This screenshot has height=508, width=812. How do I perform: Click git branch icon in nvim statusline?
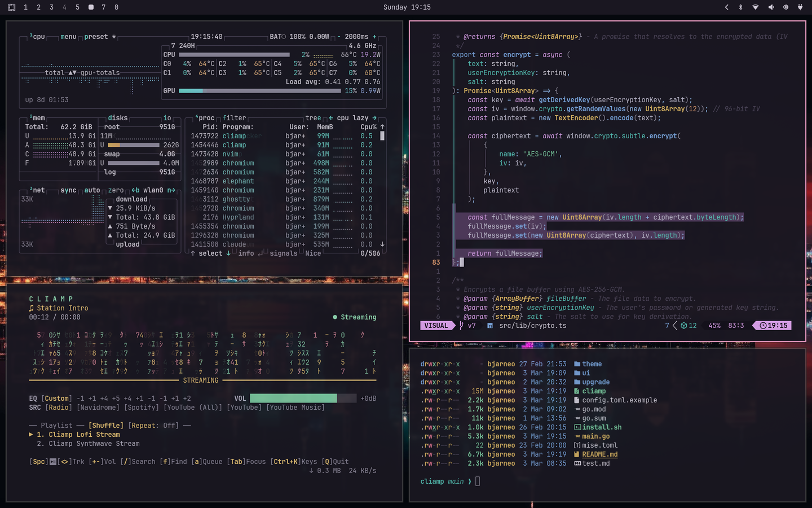[461, 326]
